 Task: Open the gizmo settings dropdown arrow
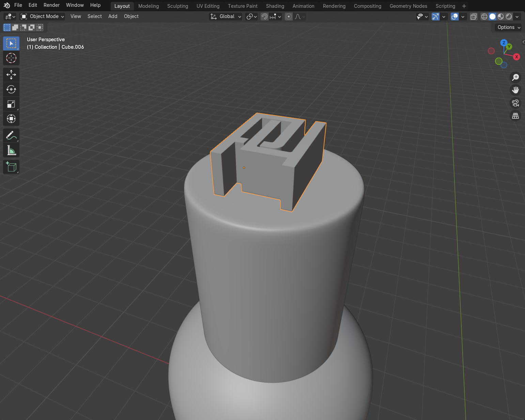click(444, 16)
